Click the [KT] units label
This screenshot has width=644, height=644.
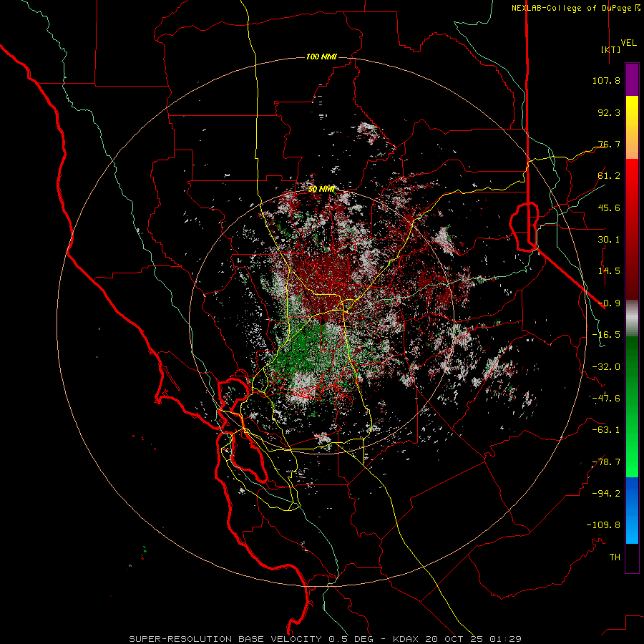click(x=611, y=49)
